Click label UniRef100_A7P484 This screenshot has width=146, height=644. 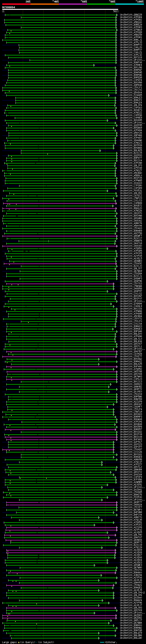(131, 130)
